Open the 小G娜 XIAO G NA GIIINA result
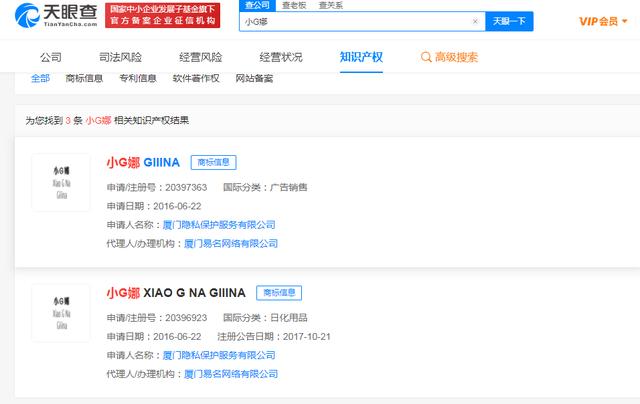This screenshot has width=640, height=404. (176, 293)
